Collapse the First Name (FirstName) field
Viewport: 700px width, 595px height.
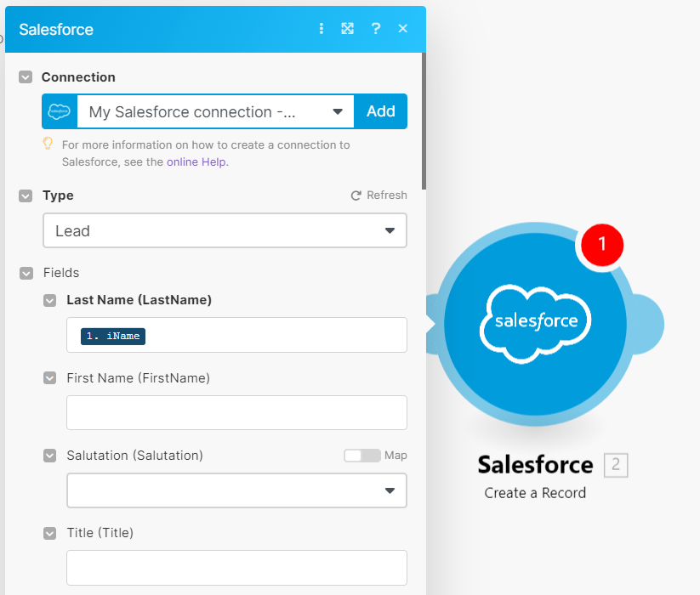(49, 378)
